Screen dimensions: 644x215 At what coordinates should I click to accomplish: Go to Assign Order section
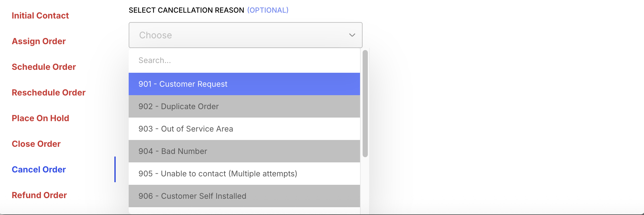(39, 41)
